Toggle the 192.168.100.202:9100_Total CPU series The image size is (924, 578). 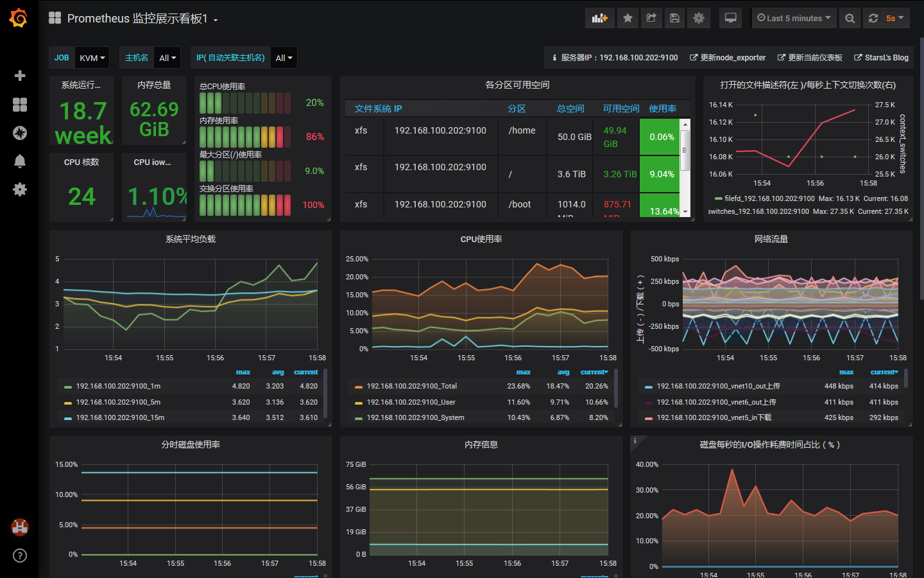click(x=411, y=387)
